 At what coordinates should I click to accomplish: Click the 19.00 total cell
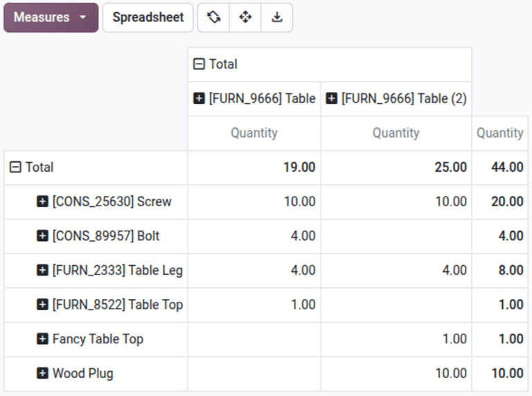click(x=254, y=168)
